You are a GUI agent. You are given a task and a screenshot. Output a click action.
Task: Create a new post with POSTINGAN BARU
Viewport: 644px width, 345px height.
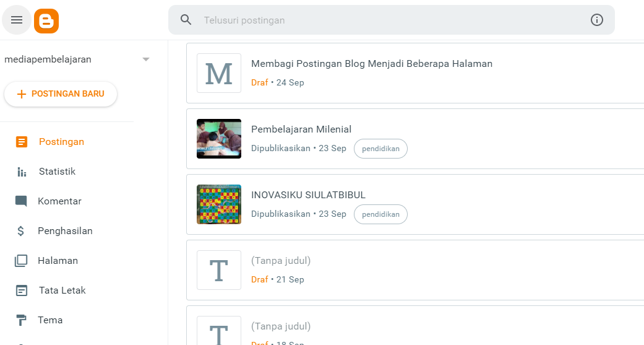pyautogui.click(x=61, y=94)
